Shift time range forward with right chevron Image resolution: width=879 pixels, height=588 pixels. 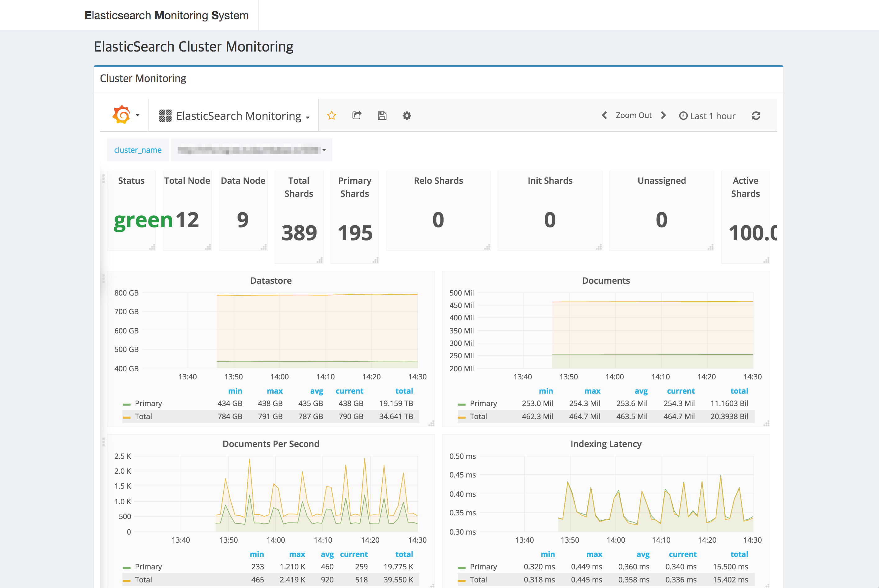click(x=663, y=115)
